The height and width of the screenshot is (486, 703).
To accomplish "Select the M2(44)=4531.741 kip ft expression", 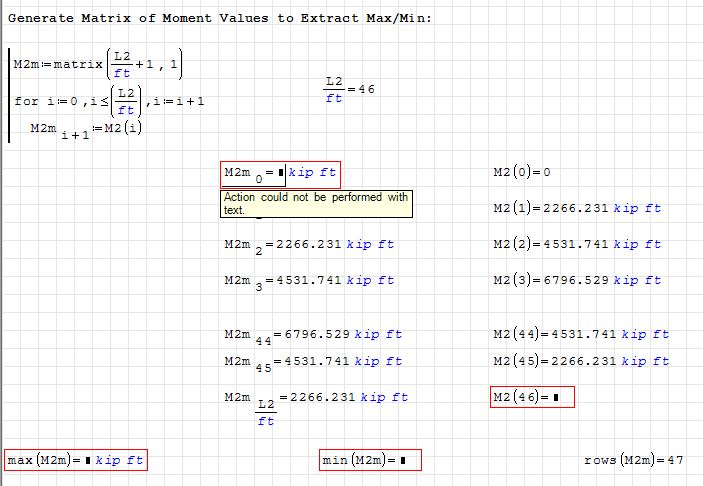I will tap(581, 334).
